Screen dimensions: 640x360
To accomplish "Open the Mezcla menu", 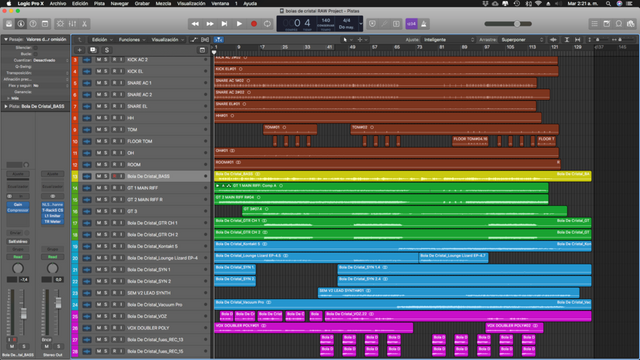I will point(163,3).
